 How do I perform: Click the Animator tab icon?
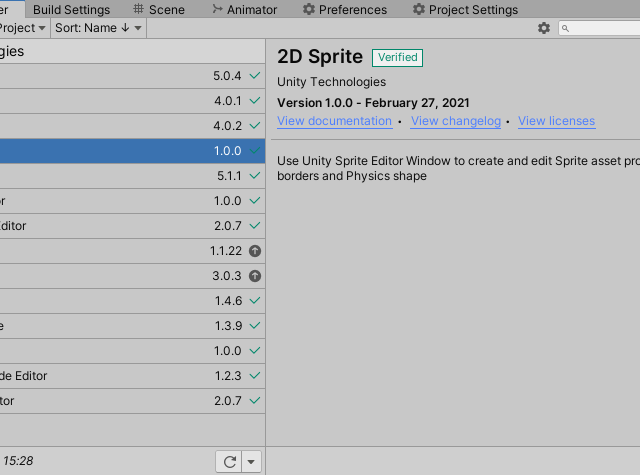click(x=218, y=9)
